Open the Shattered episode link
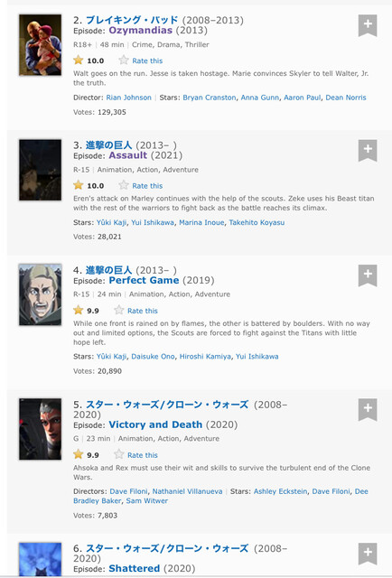This screenshot has width=392, height=578. [135, 568]
